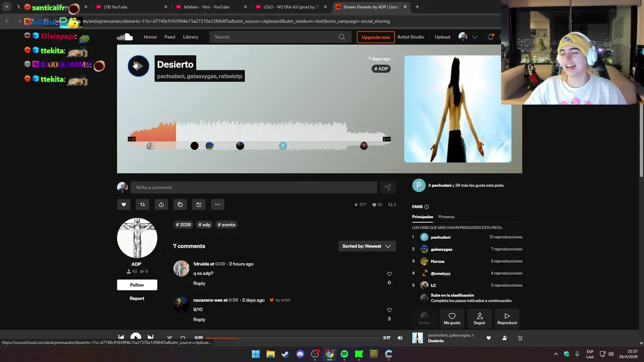Click Seguir button in fans panel

[x=479, y=318]
